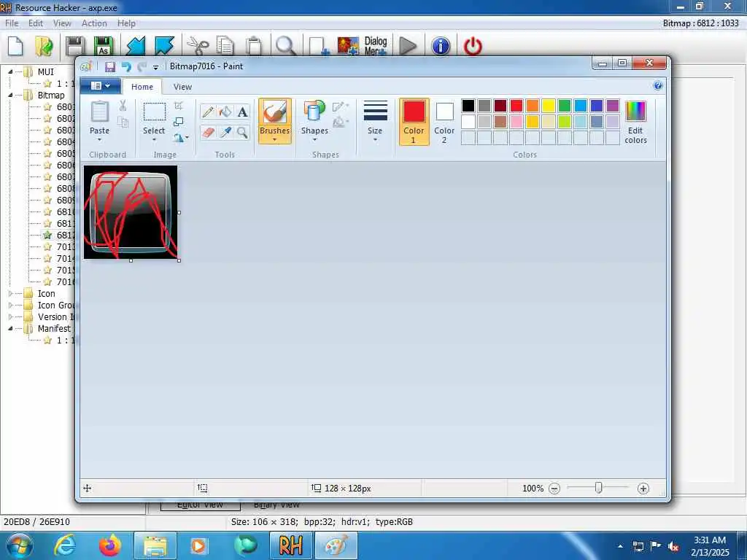
Task: Open Paint Help question mark icon
Action: point(658,86)
